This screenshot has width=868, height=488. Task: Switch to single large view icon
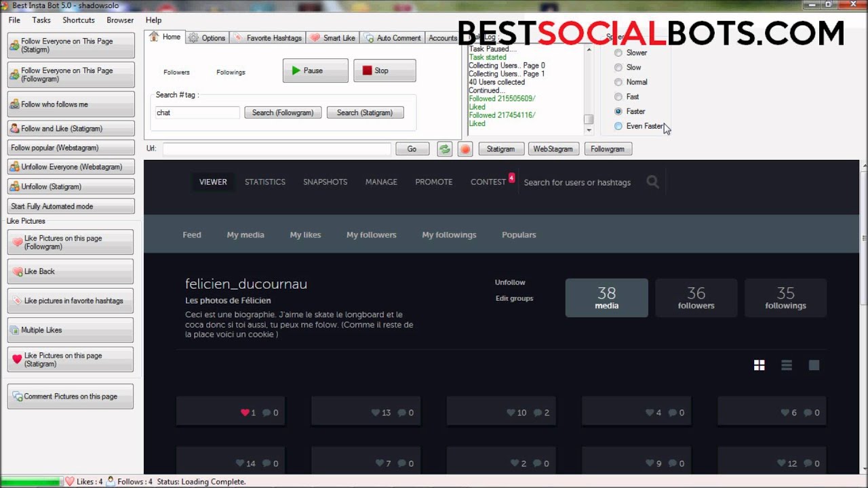click(814, 365)
